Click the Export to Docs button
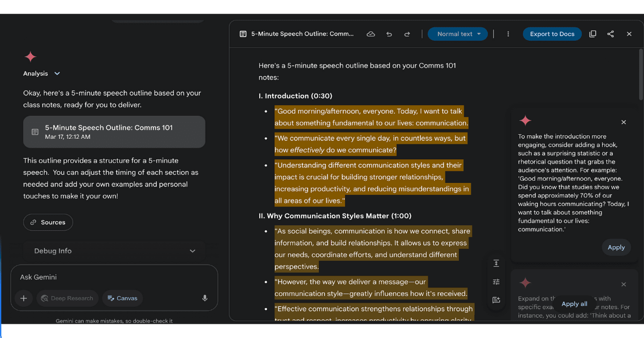 click(x=552, y=33)
